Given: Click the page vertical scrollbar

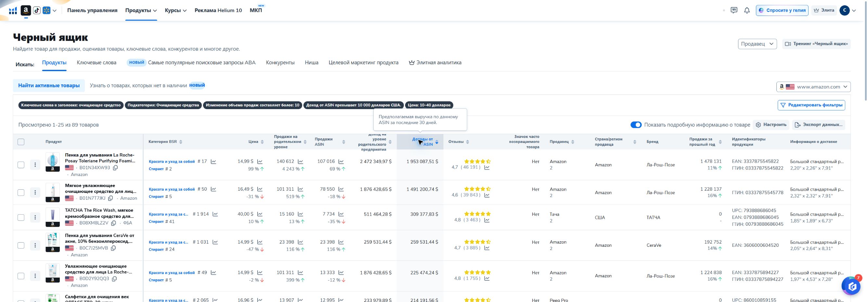Looking at the screenshot, I should tap(866, 51).
